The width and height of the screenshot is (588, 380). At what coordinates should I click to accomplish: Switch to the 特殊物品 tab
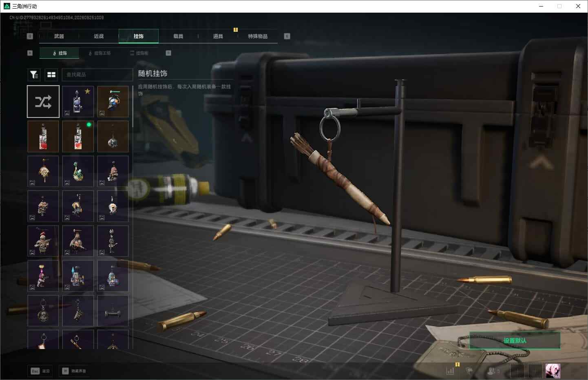tap(258, 36)
